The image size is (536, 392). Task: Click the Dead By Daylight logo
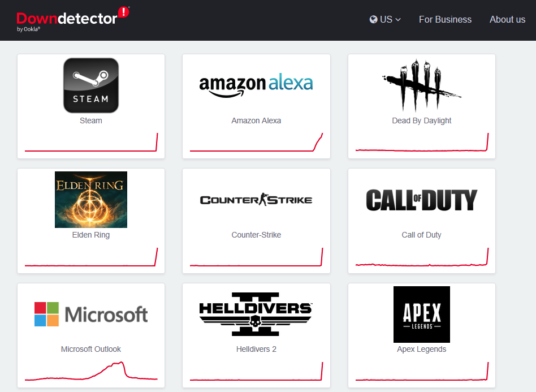click(x=421, y=85)
